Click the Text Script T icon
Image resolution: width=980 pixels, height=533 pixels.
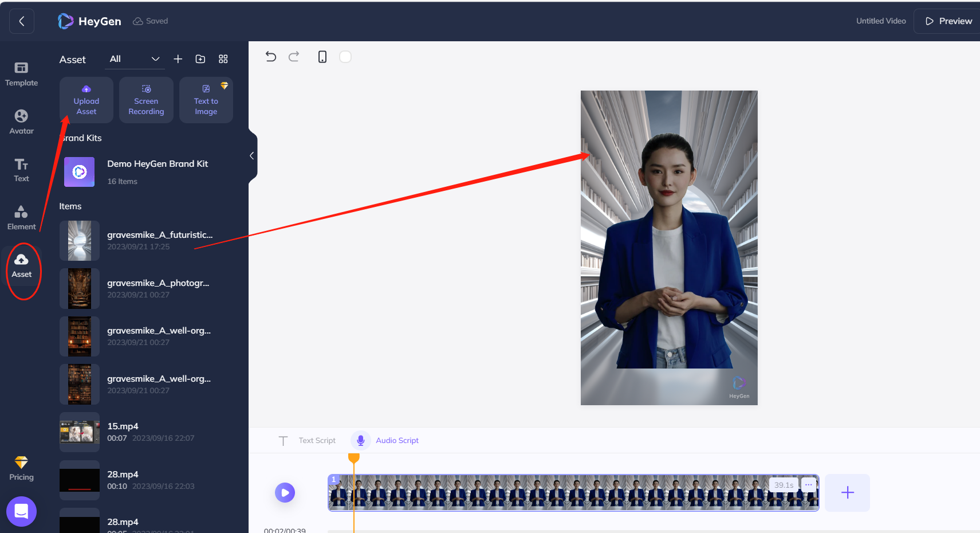(283, 441)
